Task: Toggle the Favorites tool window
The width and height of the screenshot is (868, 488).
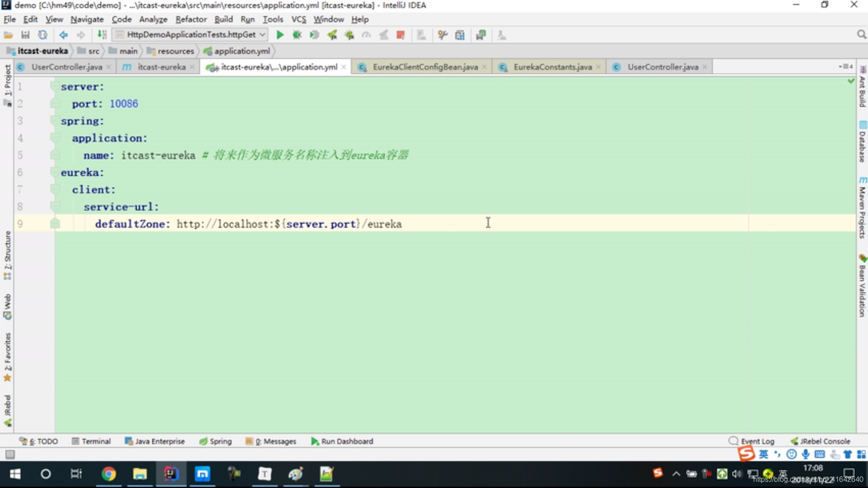Action: click(7, 357)
